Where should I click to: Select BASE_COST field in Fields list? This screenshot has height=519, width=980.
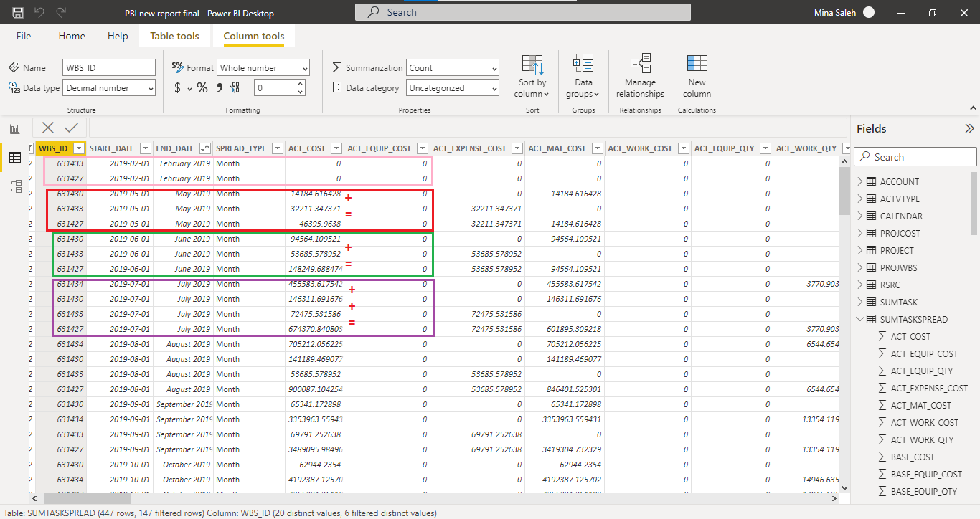click(x=913, y=457)
